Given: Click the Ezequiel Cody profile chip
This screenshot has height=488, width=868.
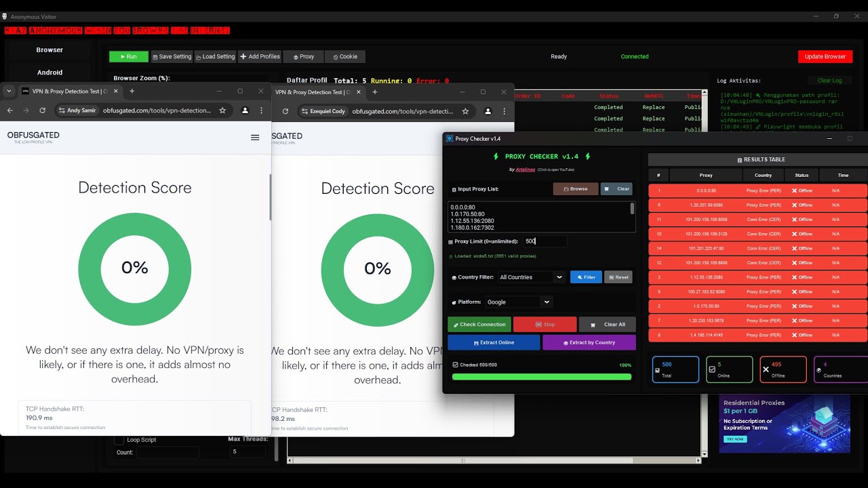Looking at the screenshot, I should pyautogui.click(x=323, y=111).
